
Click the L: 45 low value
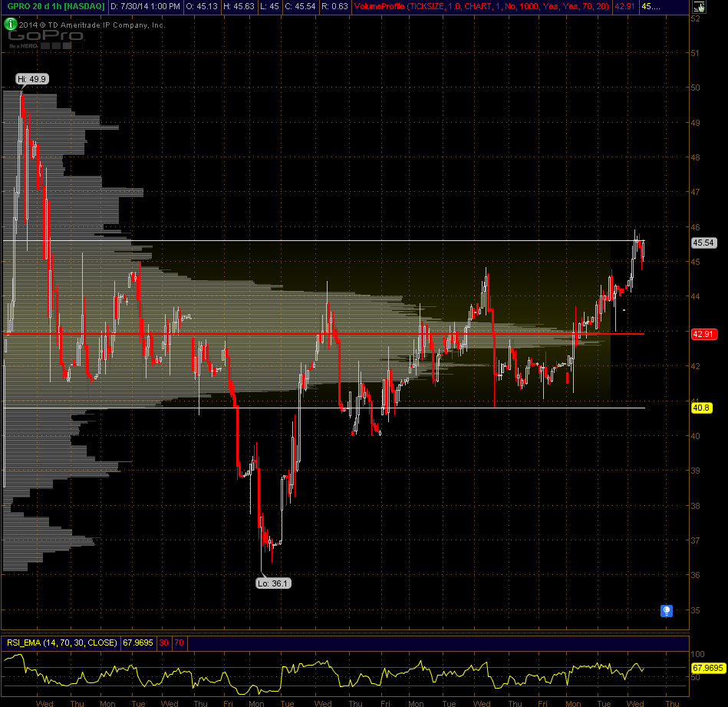point(268,6)
